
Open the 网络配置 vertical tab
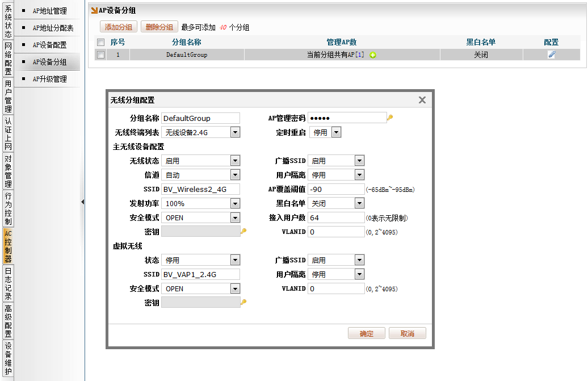[9, 58]
